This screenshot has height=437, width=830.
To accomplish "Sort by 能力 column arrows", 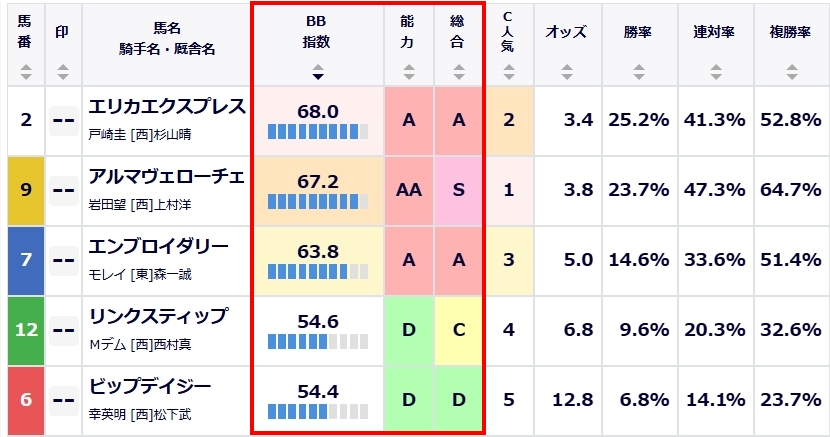I will coord(409,71).
